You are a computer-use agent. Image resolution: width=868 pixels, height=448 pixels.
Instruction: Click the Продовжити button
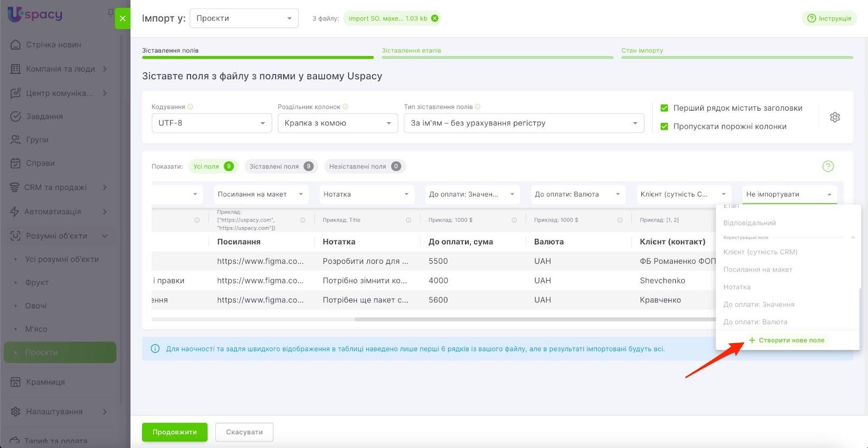click(x=175, y=432)
